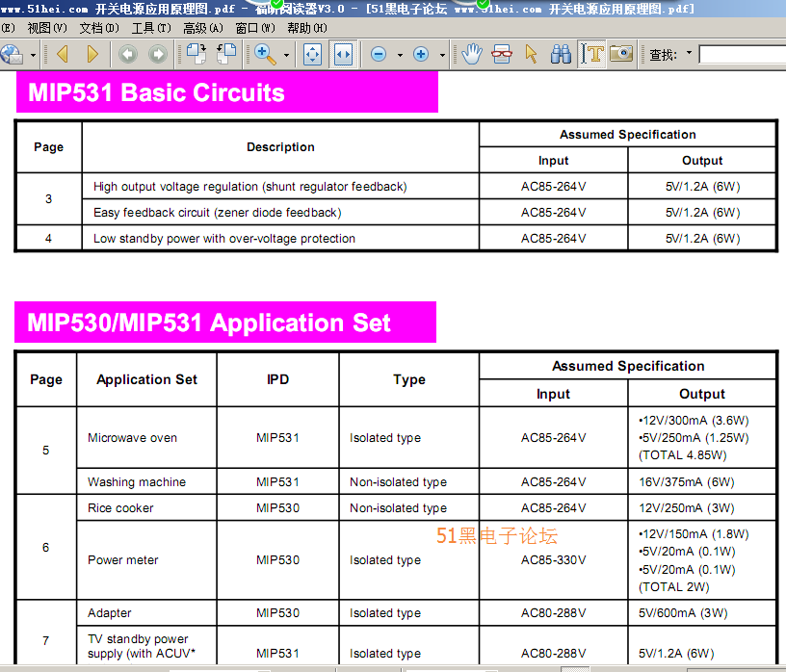
Task: Click the email document globe icon
Action: (12, 54)
